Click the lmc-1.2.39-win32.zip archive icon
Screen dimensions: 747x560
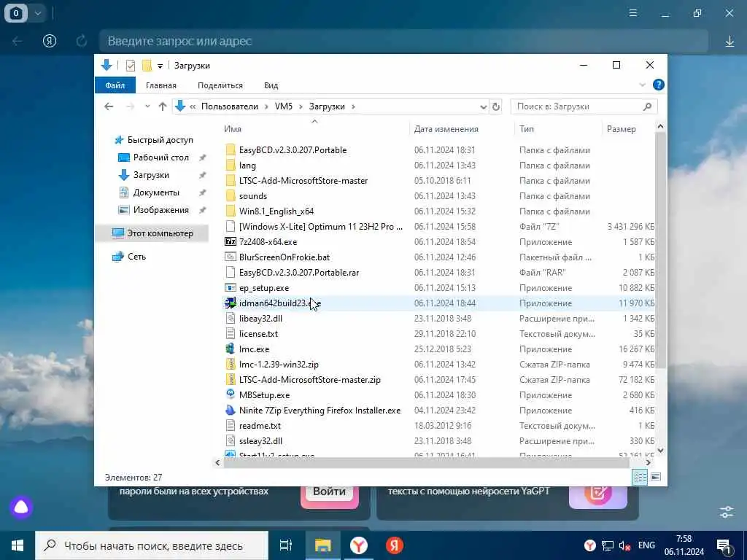(231, 365)
